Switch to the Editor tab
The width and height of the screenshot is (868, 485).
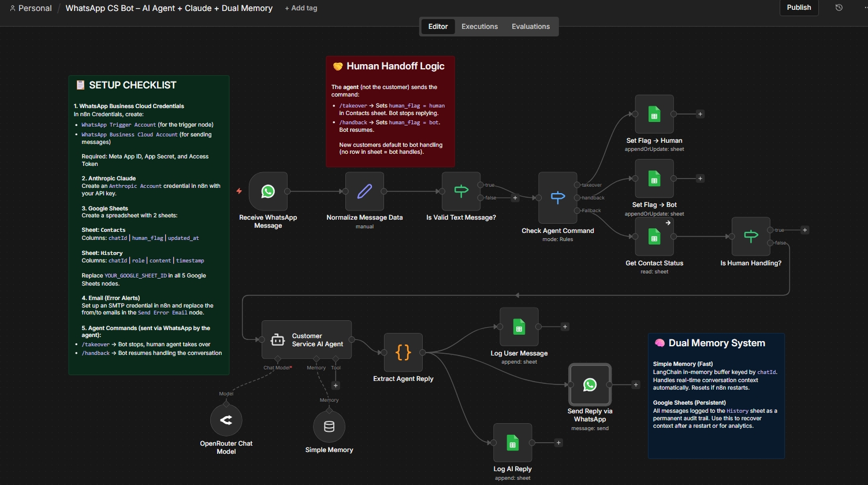[438, 27]
